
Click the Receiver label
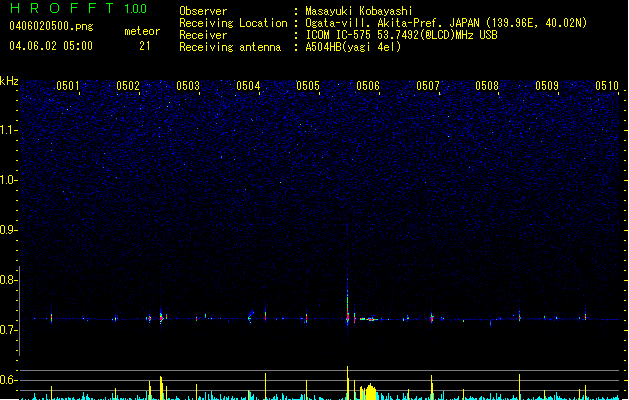click(203, 35)
